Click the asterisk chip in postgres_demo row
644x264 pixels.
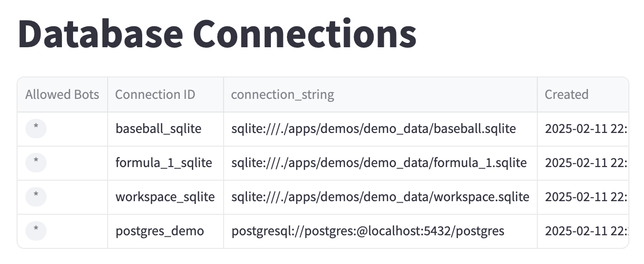click(36, 231)
